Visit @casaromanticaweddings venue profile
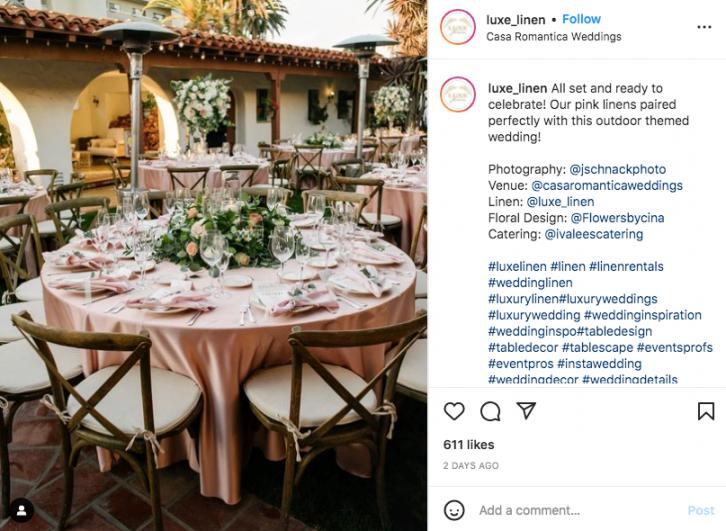Image resolution: width=726 pixels, height=531 pixels. pos(607,185)
